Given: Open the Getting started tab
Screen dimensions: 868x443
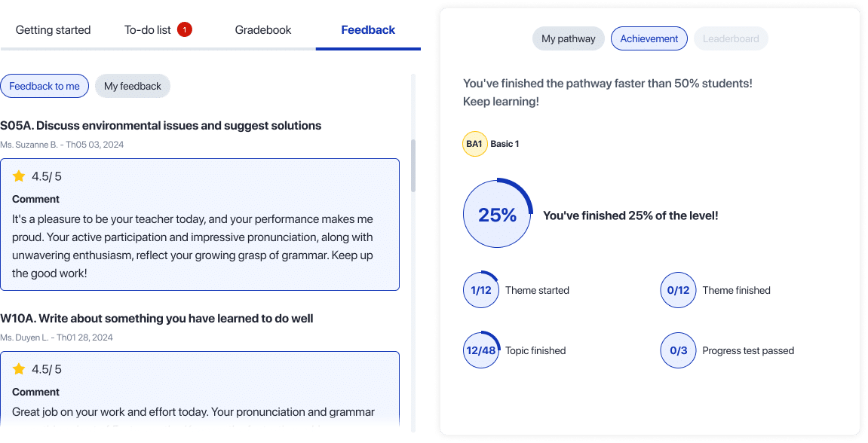Looking at the screenshot, I should (53, 30).
